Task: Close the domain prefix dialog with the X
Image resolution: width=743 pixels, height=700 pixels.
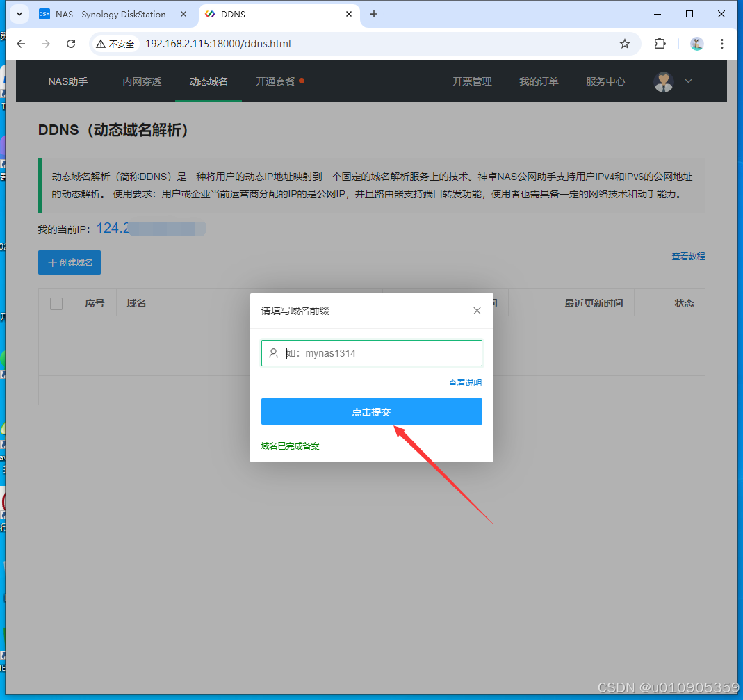Action: coord(477,311)
